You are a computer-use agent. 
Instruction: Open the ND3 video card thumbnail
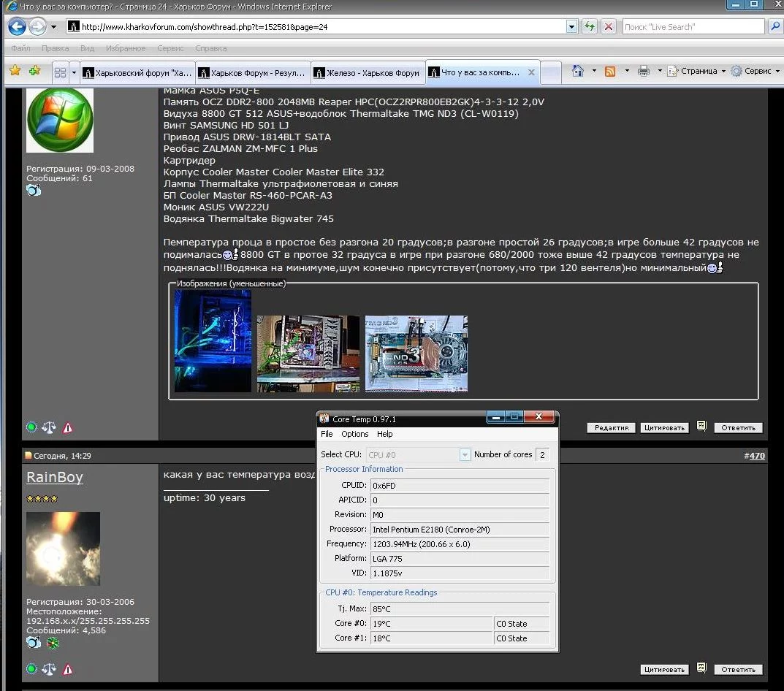click(416, 354)
